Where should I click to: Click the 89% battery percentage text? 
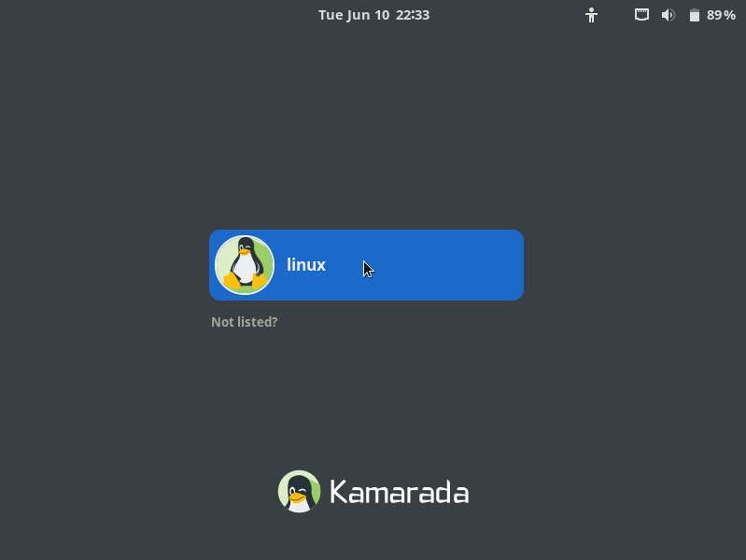click(x=722, y=15)
